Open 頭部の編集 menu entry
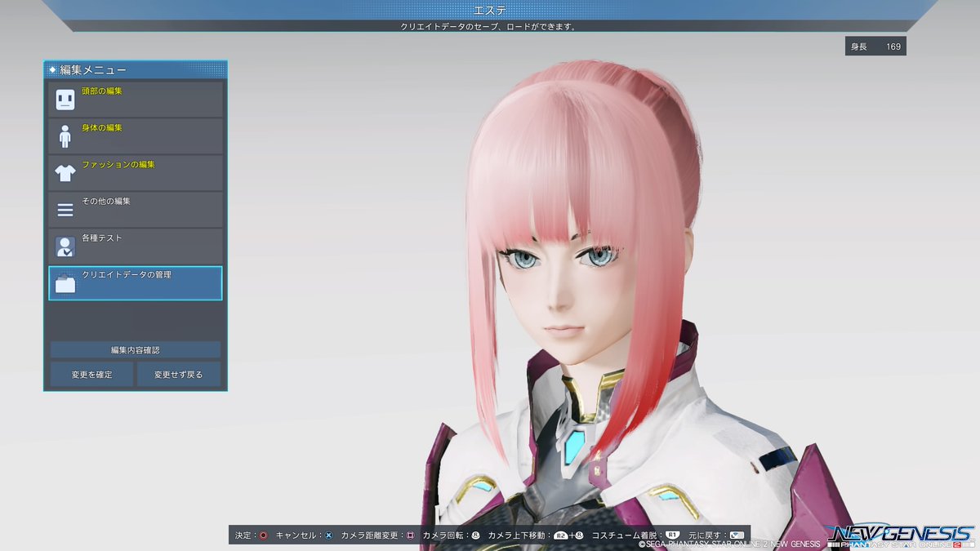Viewport: 980px width, 551px height. click(136, 100)
